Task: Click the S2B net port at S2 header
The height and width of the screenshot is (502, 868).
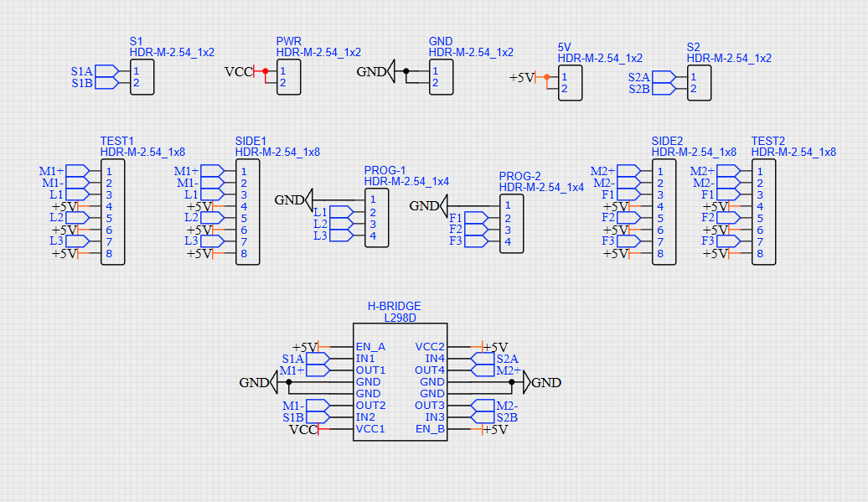Action: point(652,89)
